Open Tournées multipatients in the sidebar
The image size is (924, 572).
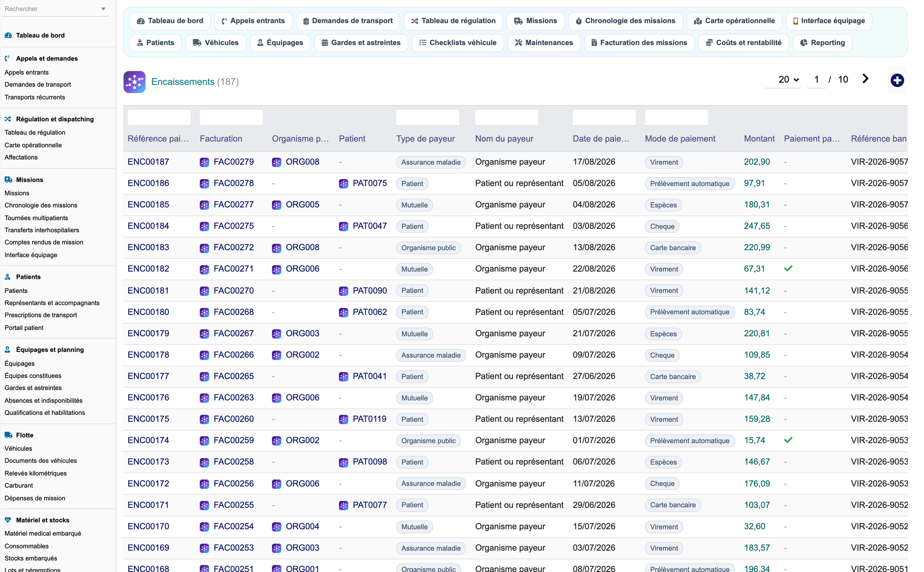36,218
